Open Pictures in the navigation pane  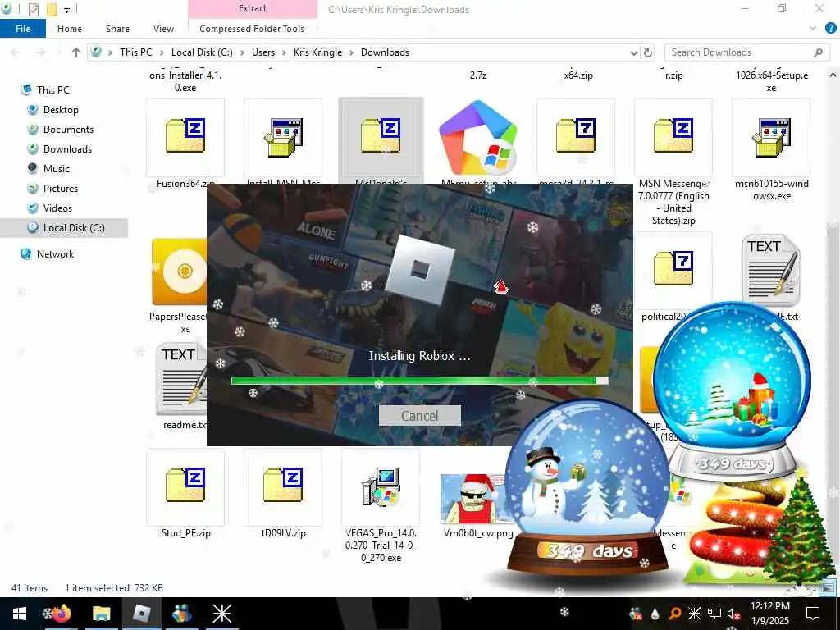[61, 189]
